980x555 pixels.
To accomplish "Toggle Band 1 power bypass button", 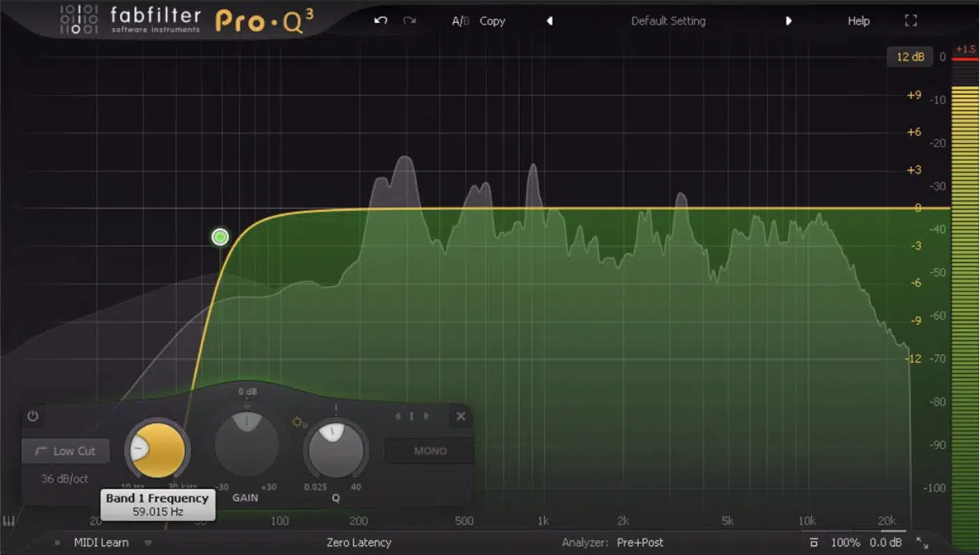I will click(33, 416).
